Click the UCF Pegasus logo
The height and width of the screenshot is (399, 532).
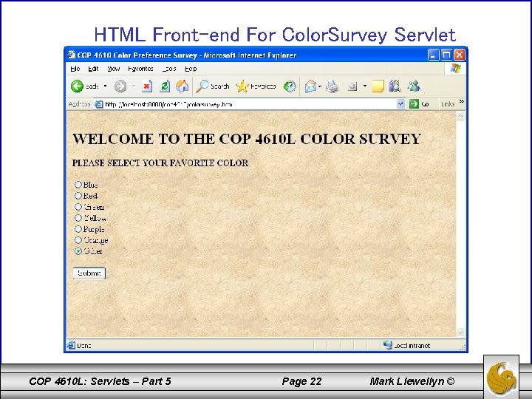[x=501, y=377]
